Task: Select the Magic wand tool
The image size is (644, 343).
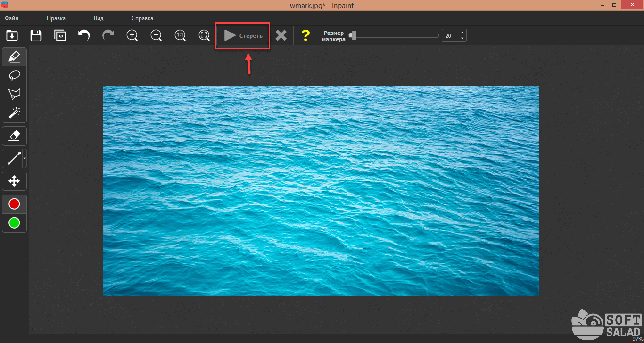Action: point(14,113)
